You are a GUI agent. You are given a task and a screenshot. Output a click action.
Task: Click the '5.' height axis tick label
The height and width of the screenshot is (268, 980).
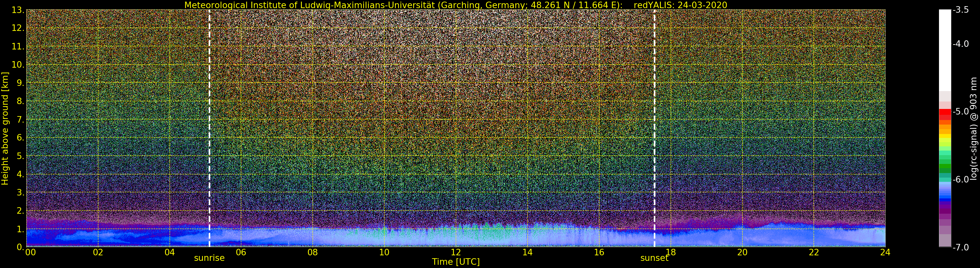(20, 156)
